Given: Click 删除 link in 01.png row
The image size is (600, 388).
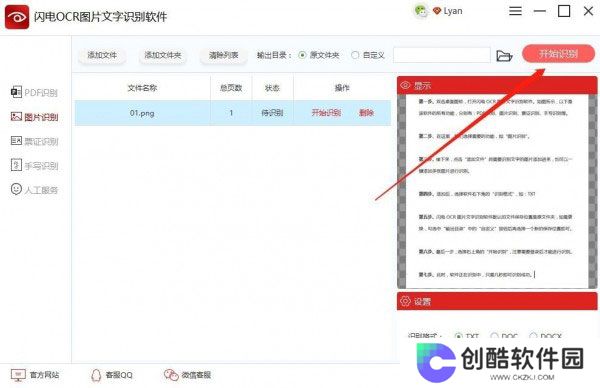Looking at the screenshot, I should [366, 112].
